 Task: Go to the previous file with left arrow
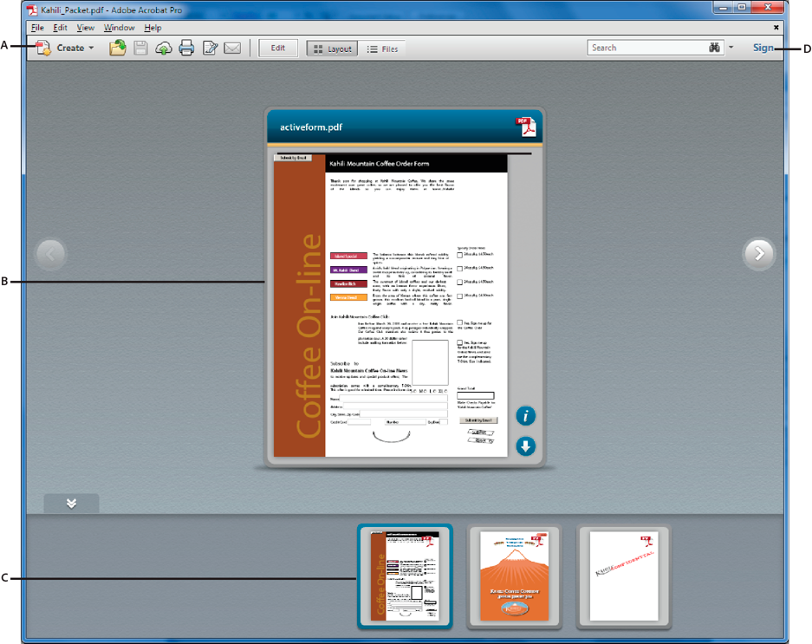[50, 254]
